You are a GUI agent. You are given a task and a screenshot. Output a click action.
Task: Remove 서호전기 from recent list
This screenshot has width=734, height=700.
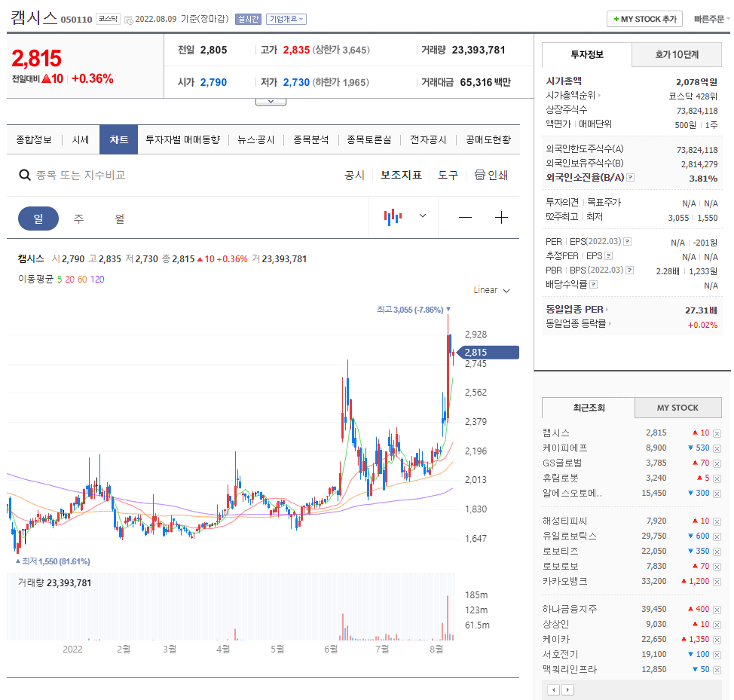(x=717, y=655)
